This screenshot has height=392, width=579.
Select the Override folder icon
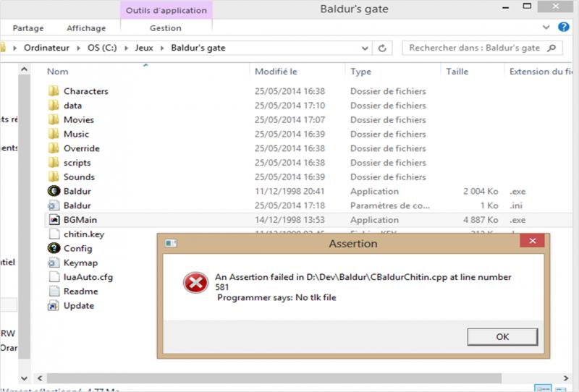(54, 148)
